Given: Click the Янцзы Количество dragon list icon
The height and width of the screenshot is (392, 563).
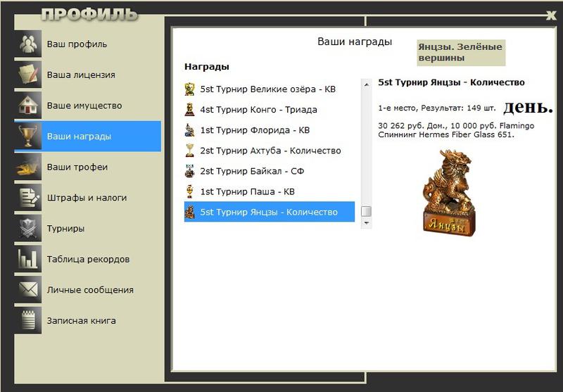Looking at the screenshot, I should pyautogui.click(x=189, y=212).
